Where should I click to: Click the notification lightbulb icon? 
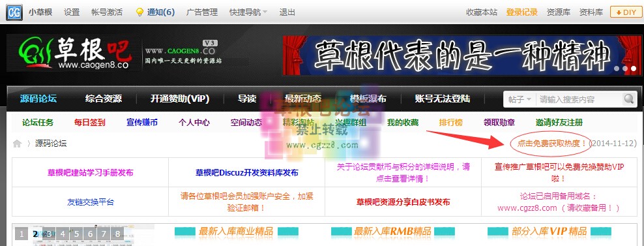tap(139, 12)
